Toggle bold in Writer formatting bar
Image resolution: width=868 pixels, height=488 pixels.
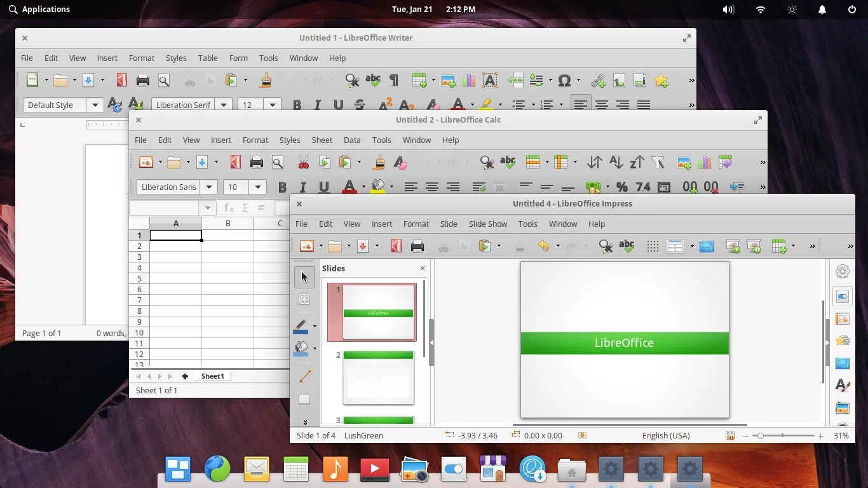(297, 105)
